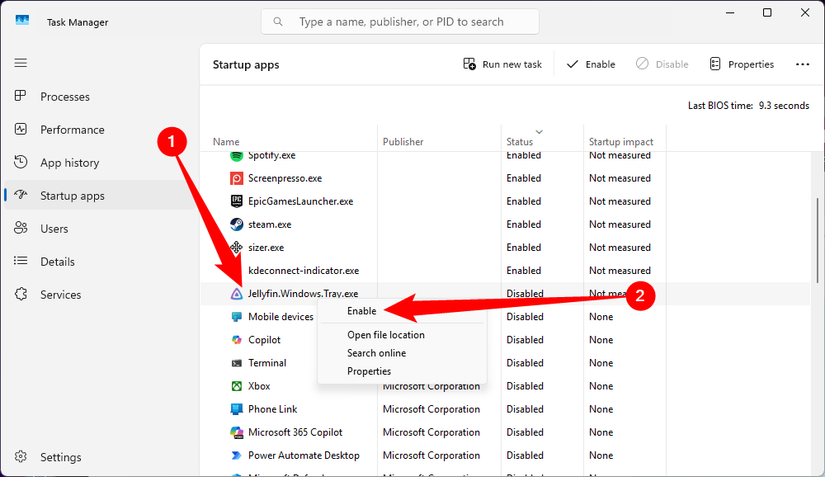Open the three-dot more options menu
The width and height of the screenshot is (825, 477).
pyautogui.click(x=802, y=64)
